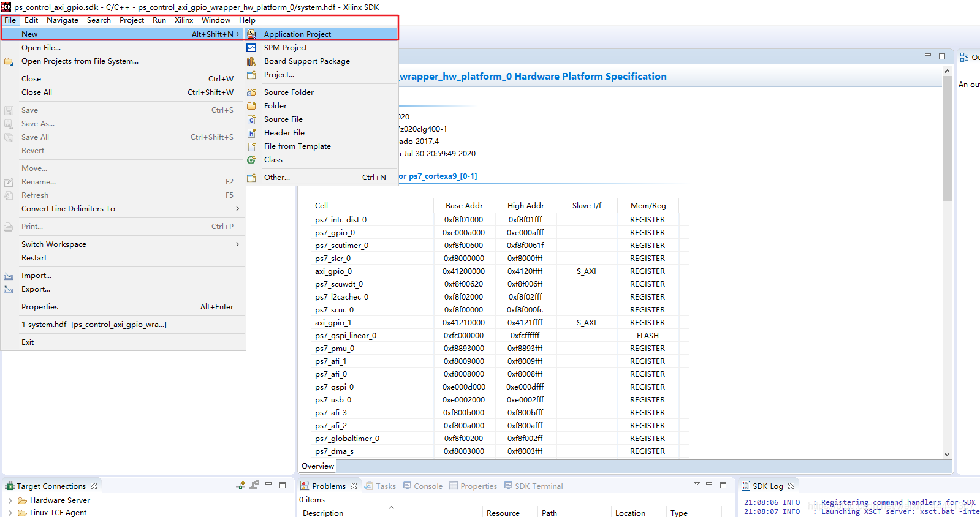The width and height of the screenshot is (980, 517).
Task: Click the Location column header
Action: click(639, 513)
